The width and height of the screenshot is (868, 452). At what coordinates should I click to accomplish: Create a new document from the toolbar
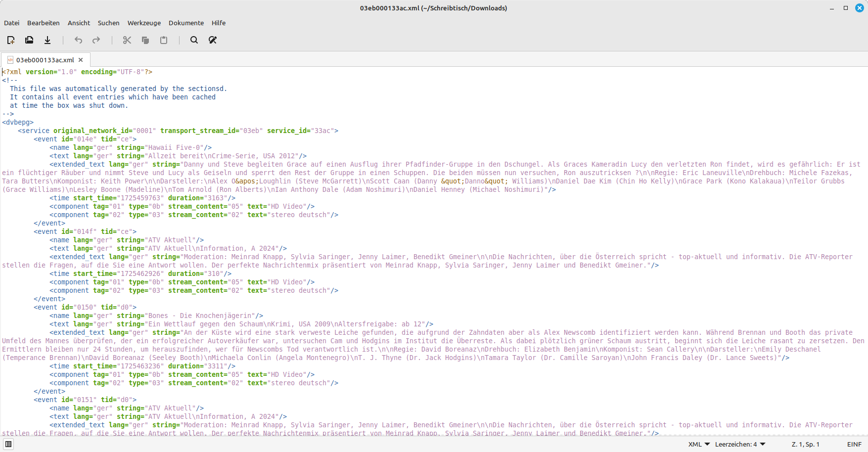click(x=11, y=40)
